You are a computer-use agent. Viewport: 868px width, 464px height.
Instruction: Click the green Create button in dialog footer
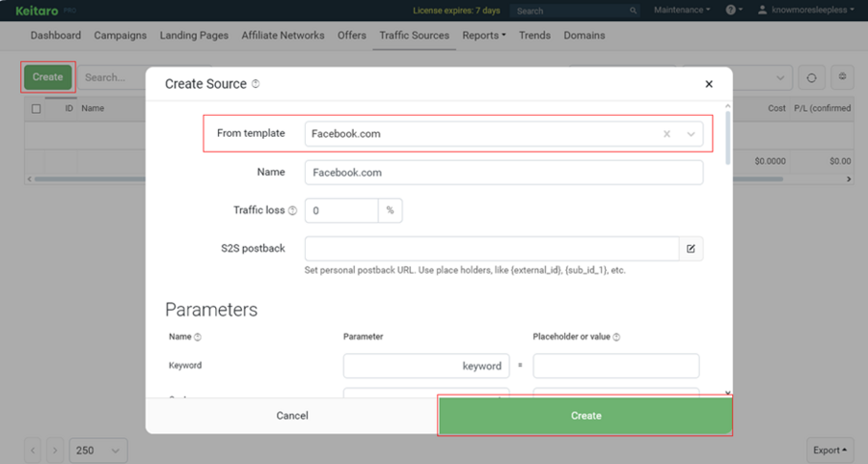tap(585, 416)
